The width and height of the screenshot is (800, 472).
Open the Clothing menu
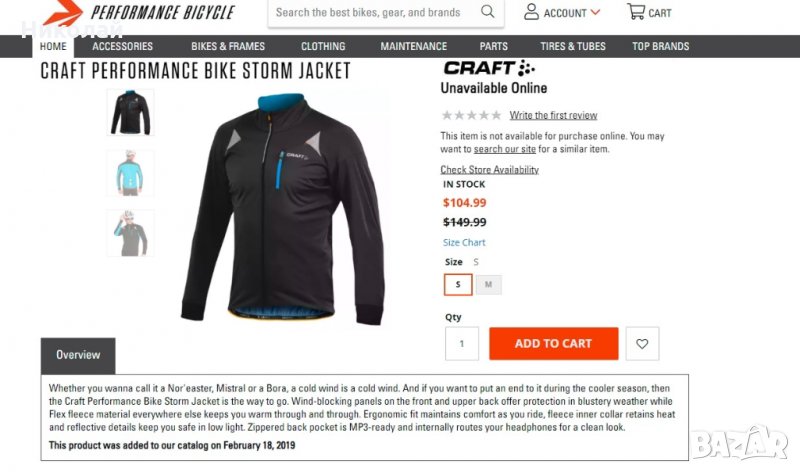point(323,46)
